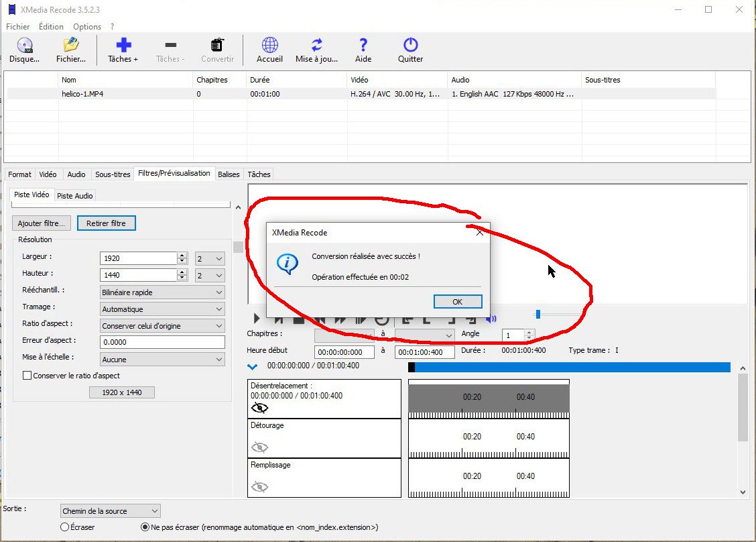Select the Écraser radio option
The width and height of the screenshot is (756, 542).
(64, 527)
